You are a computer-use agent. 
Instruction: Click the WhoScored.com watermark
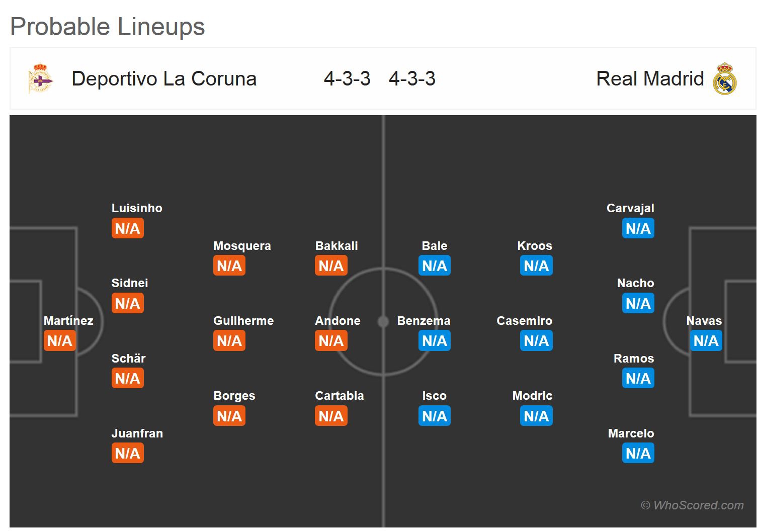tap(692, 505)
